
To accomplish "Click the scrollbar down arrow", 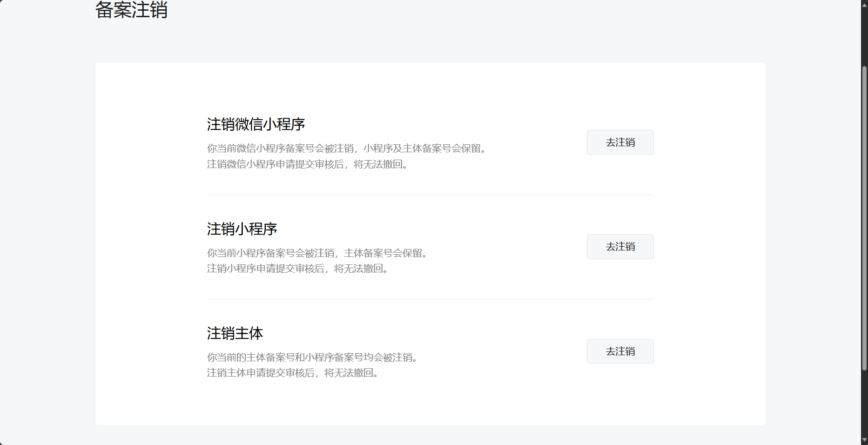I will click(x=864, y=440).
